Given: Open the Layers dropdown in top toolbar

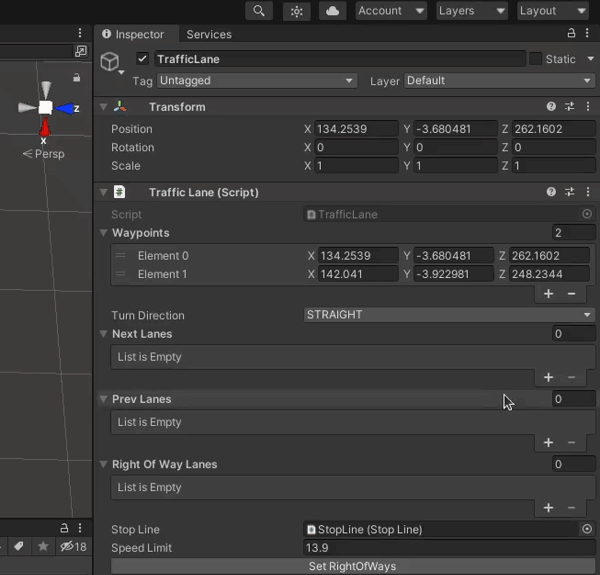Looking at the screenshot, I should (x=471, y=11).
